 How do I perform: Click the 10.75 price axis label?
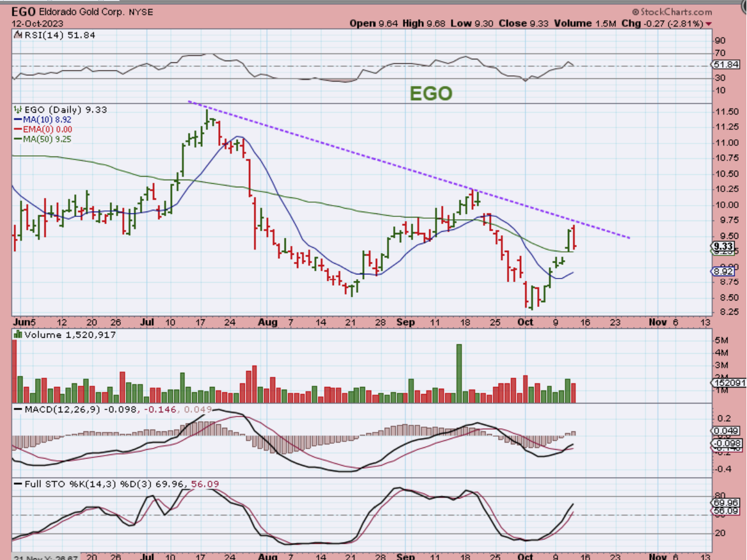click(727, 158)
